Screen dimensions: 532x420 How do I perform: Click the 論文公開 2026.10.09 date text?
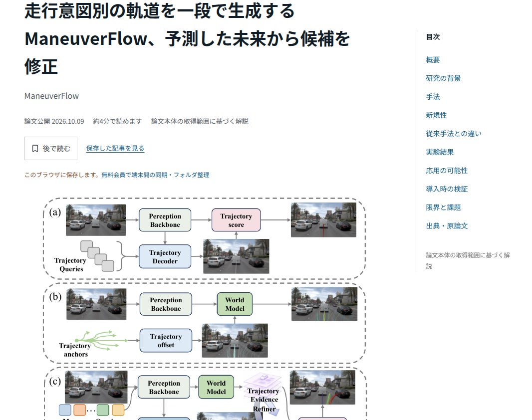tap(54, 121)
